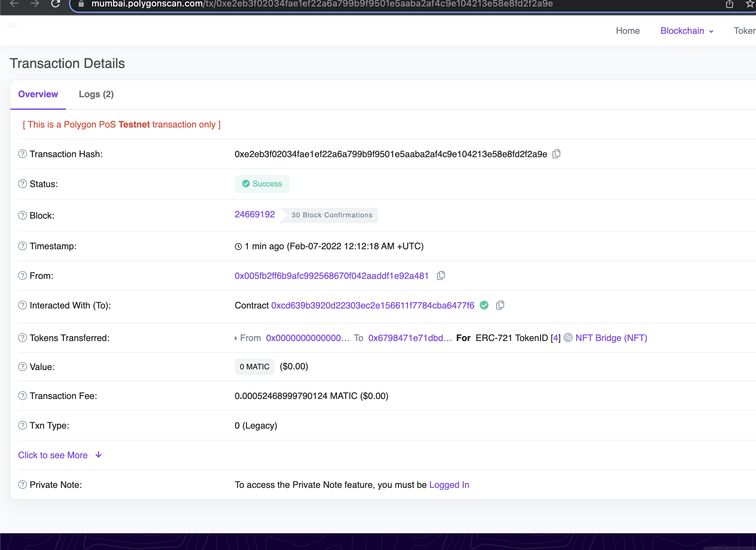Copy the contract address to clipboard
The width and height of the screenshot is (756, 550).
coord(500,305)
